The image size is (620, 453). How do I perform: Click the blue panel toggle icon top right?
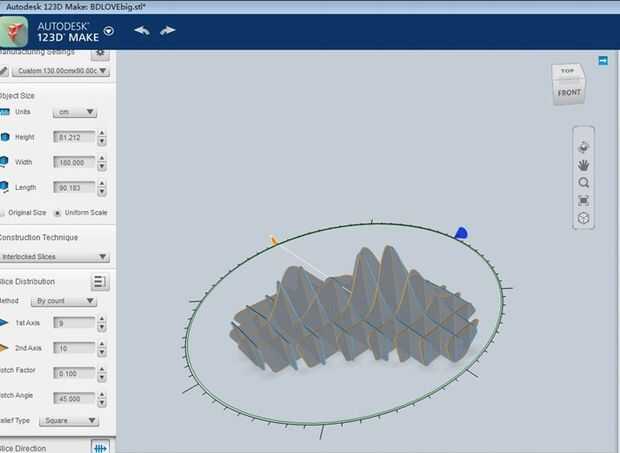(x=603, y=61)
